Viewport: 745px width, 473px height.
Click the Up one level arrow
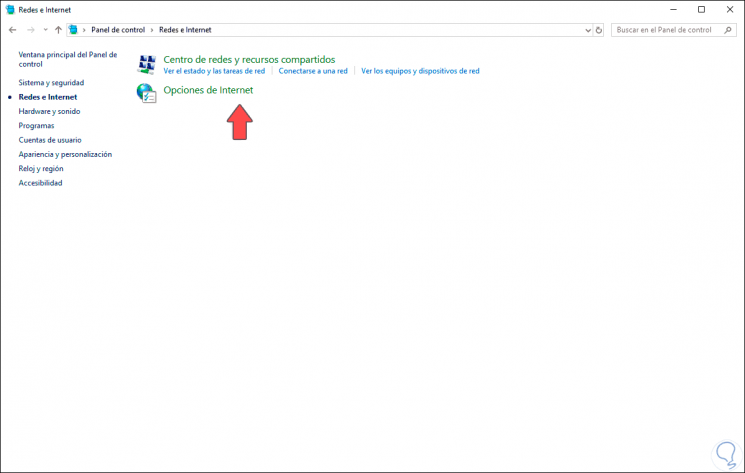[x=58, y=30]
